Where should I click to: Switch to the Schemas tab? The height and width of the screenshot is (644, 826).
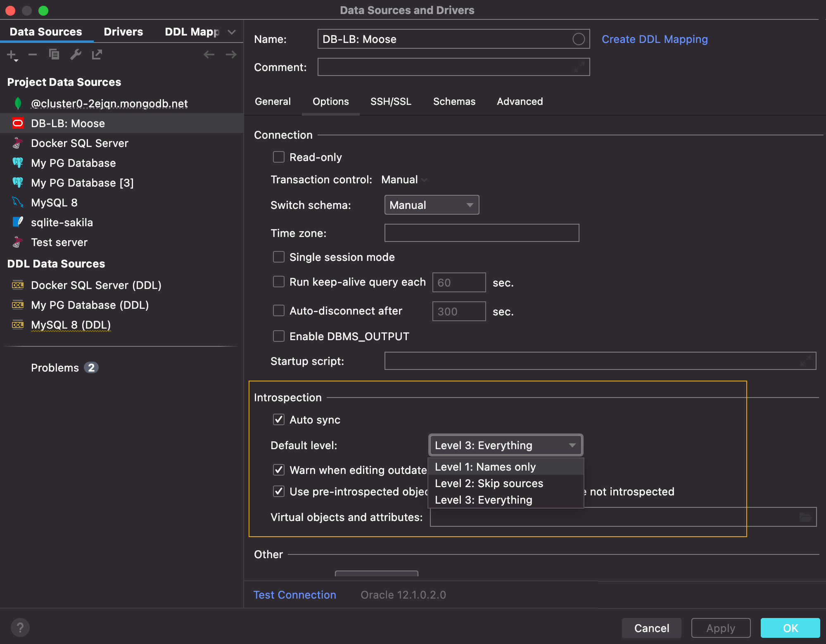[454, 102]
